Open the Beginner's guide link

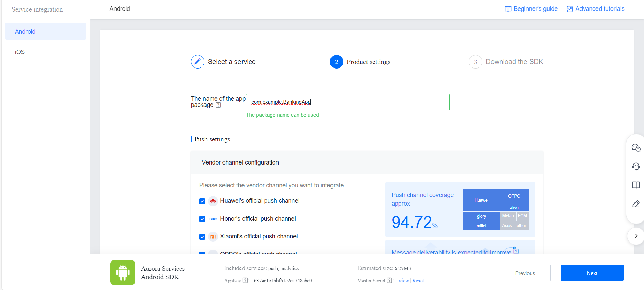531,9
